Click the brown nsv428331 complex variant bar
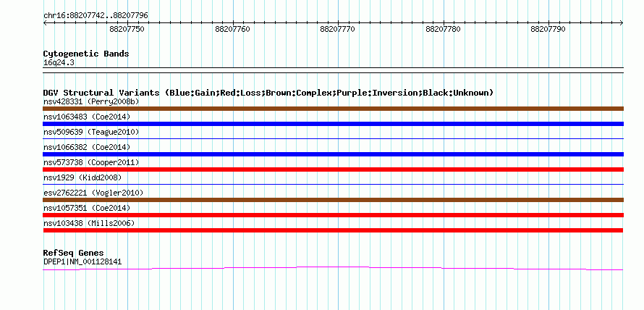Viewport: 644px width, 310px height. [x=333, y=109]
